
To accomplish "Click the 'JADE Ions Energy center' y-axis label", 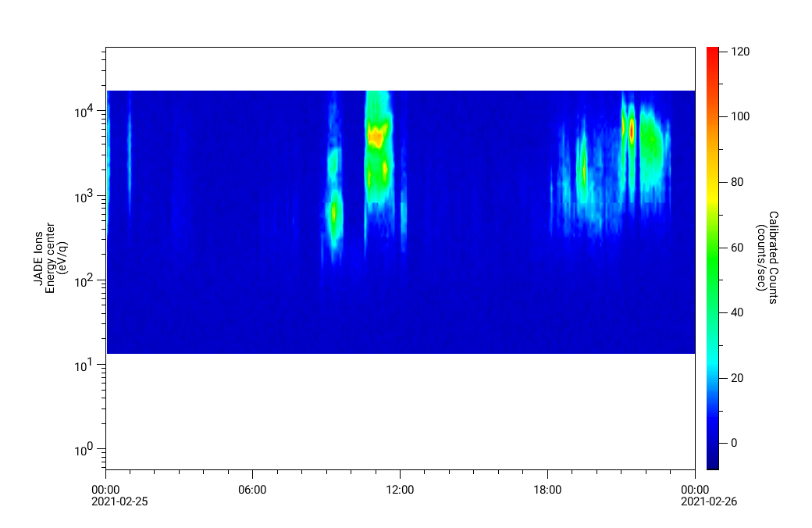I will pos(51,258).
